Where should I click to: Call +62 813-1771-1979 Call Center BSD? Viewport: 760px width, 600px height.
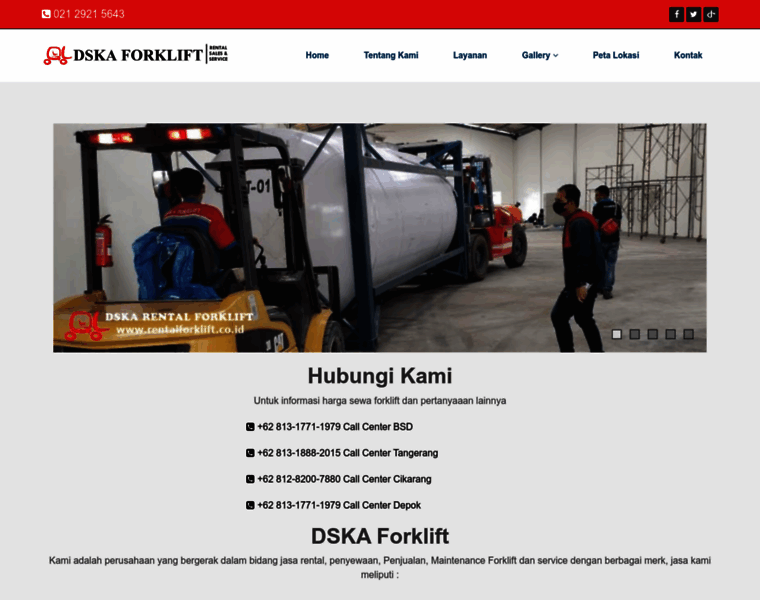tap(335, 427)
